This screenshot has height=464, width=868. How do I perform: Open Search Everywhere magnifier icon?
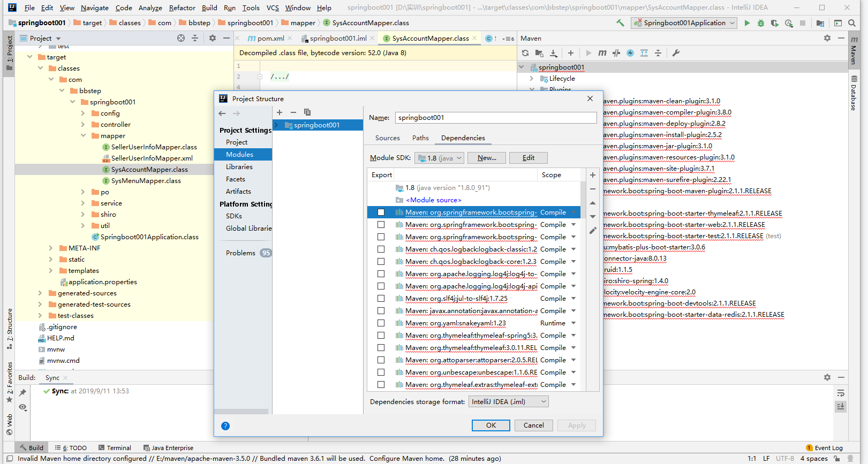(852, 23)
